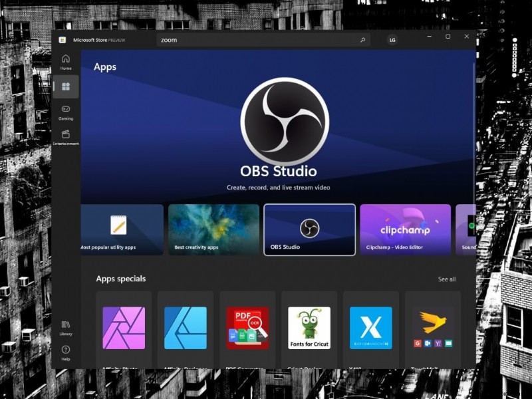Open the LG user profile avatar
Viewport: 532px width, 399px height.
[392, 40]
